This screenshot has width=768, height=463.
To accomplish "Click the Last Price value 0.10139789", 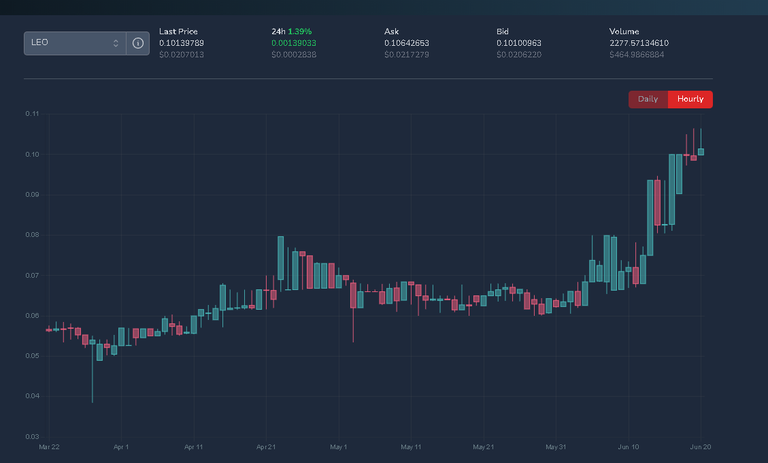I will pos(181,43).
